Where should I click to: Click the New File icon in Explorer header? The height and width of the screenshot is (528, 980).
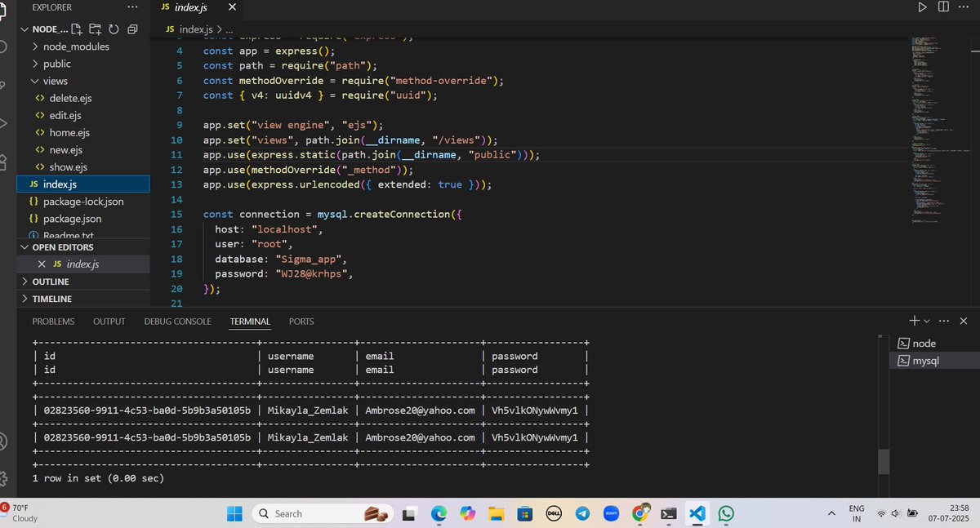78,29
